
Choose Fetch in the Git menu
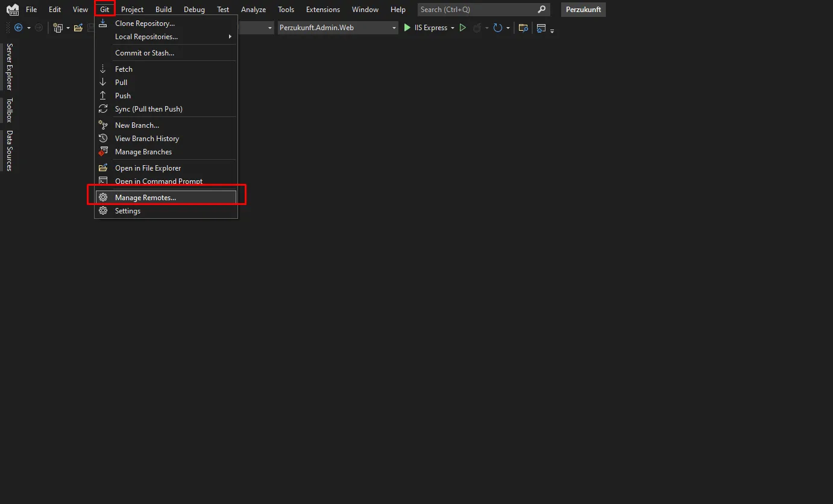(166, 69)
